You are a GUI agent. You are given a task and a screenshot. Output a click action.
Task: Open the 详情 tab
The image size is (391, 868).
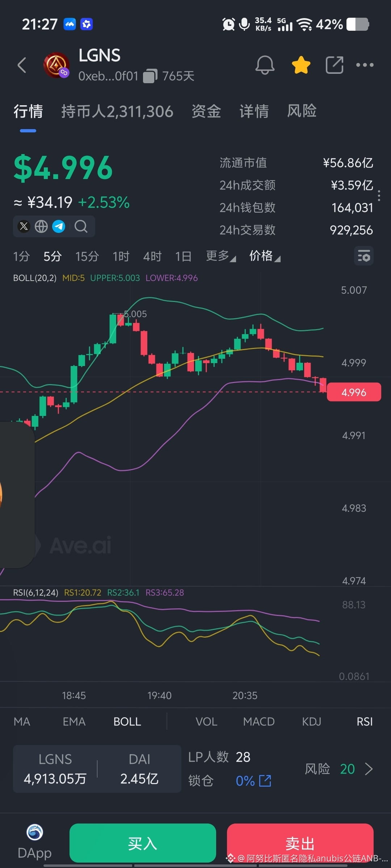(x=254, y=111)
